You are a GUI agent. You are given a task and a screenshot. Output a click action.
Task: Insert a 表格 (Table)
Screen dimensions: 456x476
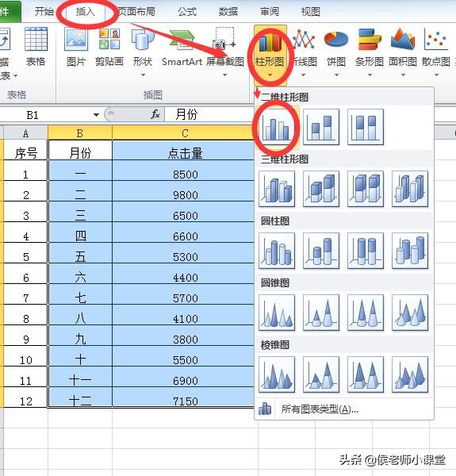[x=36, y=47]
